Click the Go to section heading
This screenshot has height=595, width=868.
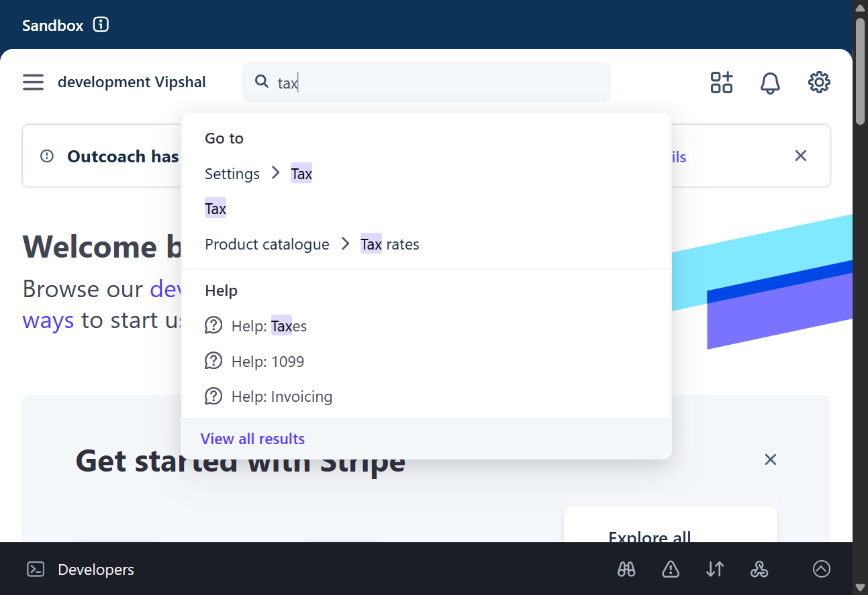(224, 138)
